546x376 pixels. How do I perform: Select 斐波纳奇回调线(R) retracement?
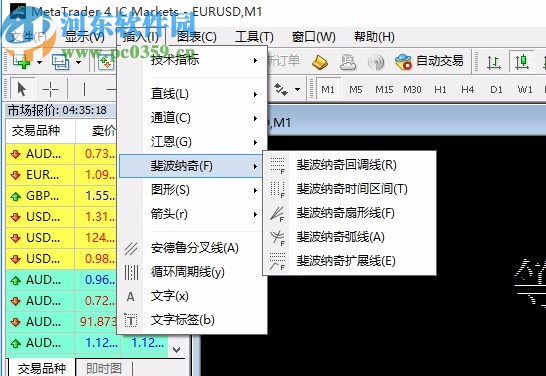point(349,165)
